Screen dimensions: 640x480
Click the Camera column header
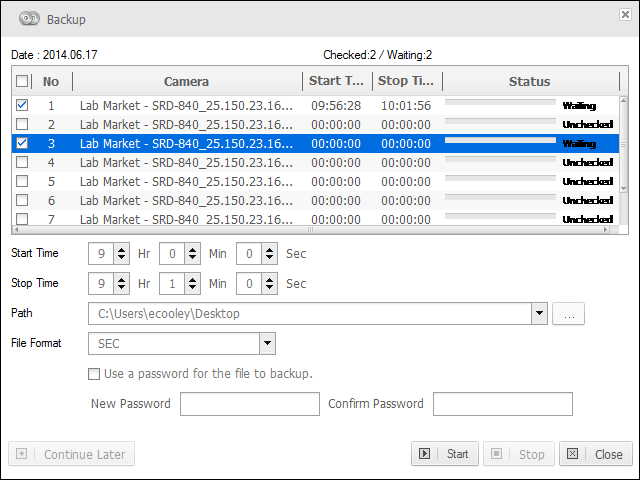[187, 81]
